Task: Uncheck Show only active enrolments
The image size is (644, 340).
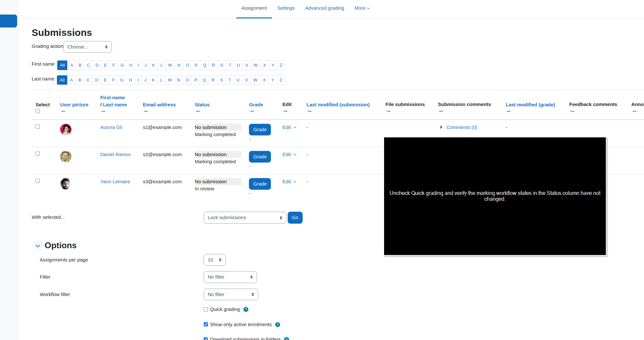Action: pos(206,324)
